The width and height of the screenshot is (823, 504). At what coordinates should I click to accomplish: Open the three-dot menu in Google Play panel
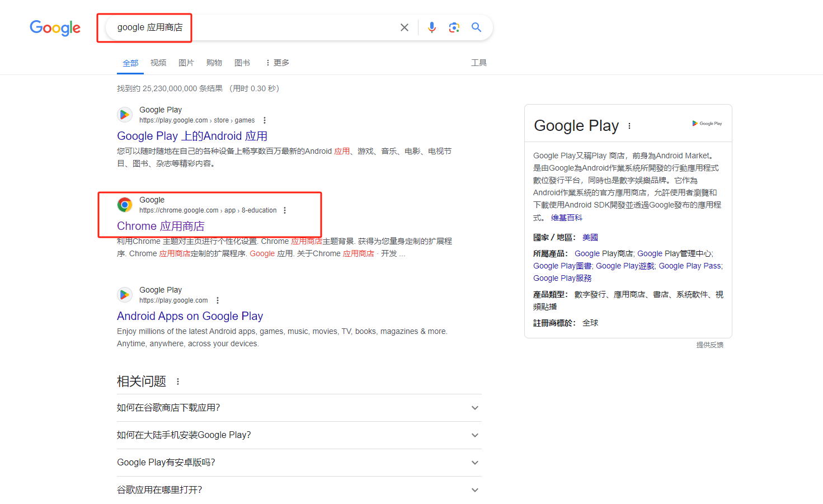pos(629,126)
